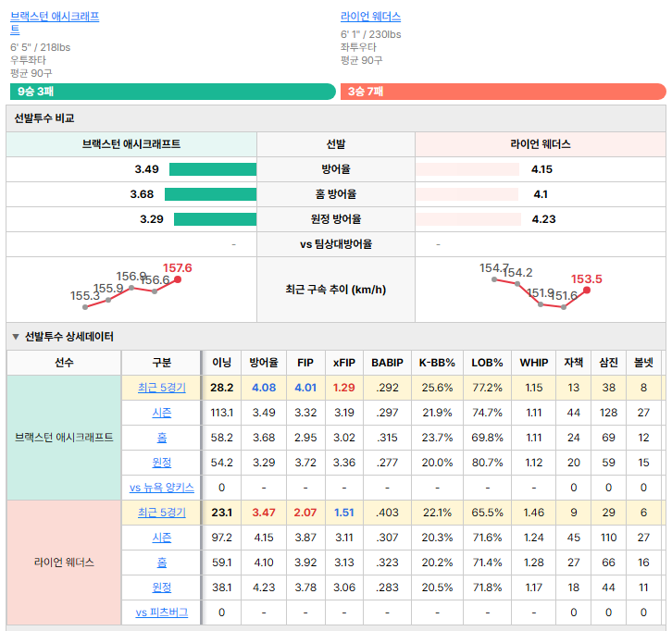Screen dimensions: 672x631
Task: Click the 153.5 velocity data point
Action: point(587,290)
